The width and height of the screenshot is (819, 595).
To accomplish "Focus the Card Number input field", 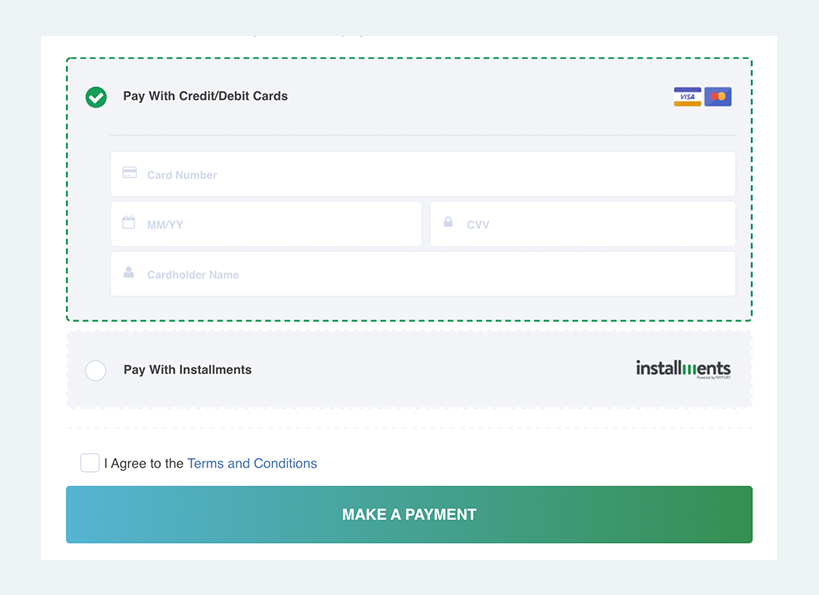I will click(x=423, y=174).
